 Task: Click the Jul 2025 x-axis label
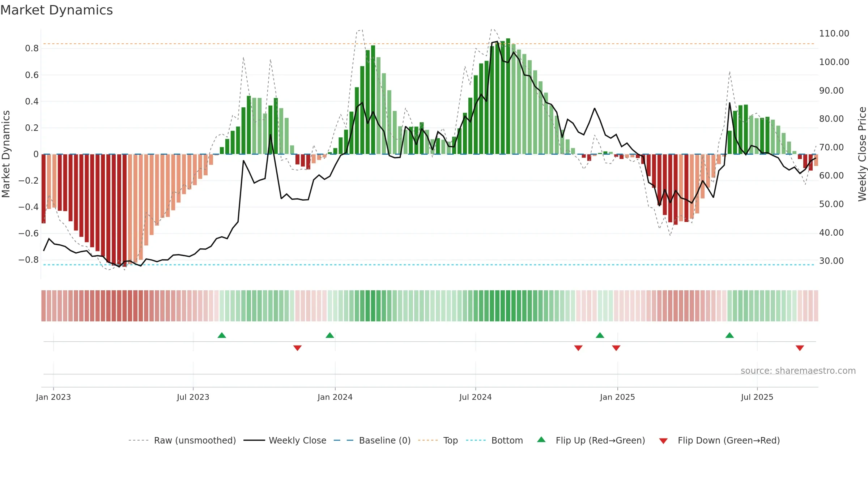757,397
